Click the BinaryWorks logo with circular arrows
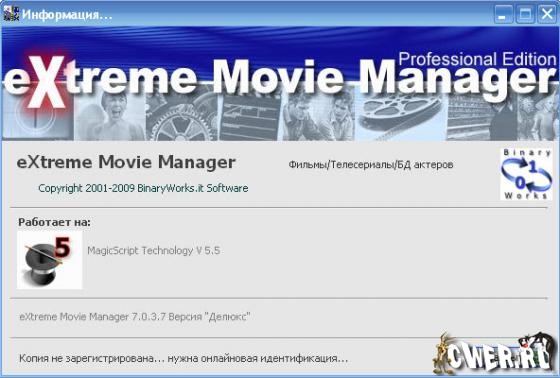The image size is (560, 378). (526, 174)
